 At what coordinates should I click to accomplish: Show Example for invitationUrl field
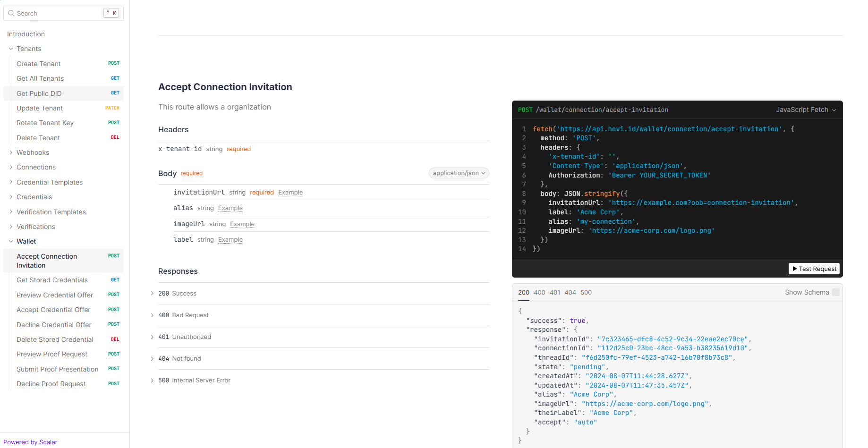(290, 193)
